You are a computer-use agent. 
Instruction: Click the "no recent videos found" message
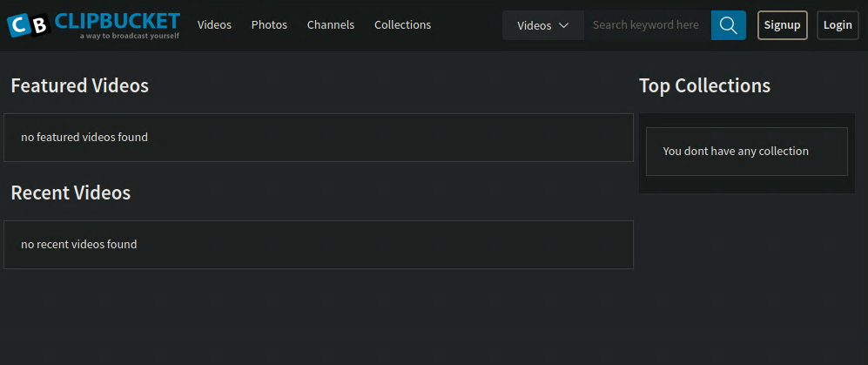point(79,244)
